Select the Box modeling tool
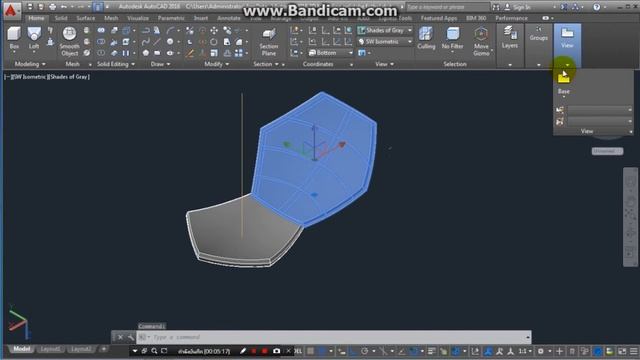 point(14,38)
